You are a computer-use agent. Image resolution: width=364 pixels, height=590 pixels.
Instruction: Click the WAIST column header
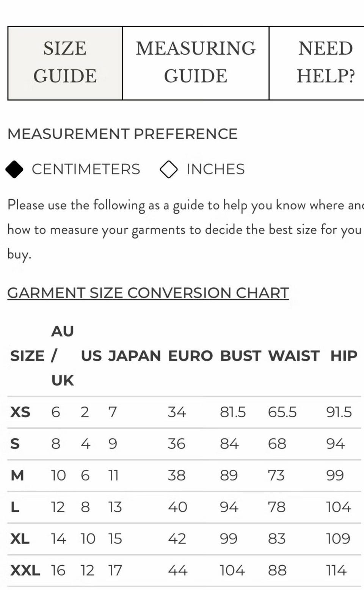pos(294,356)
